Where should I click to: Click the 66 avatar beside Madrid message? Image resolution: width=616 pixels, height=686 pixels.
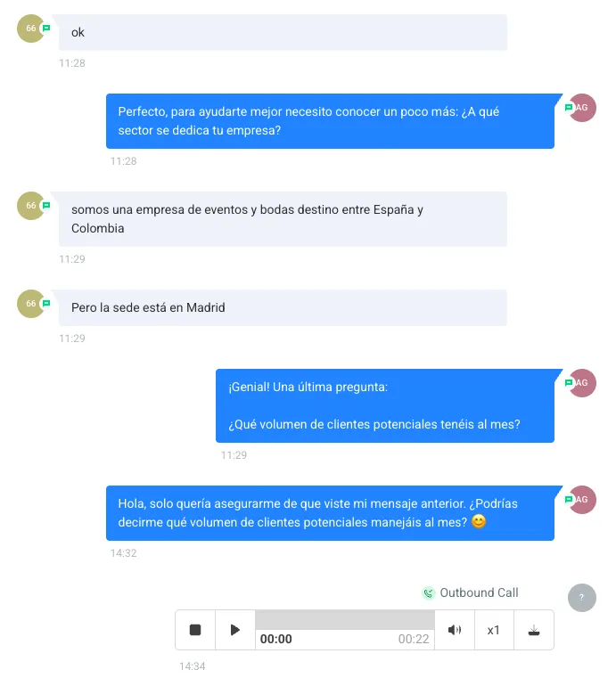coord(31,304)
